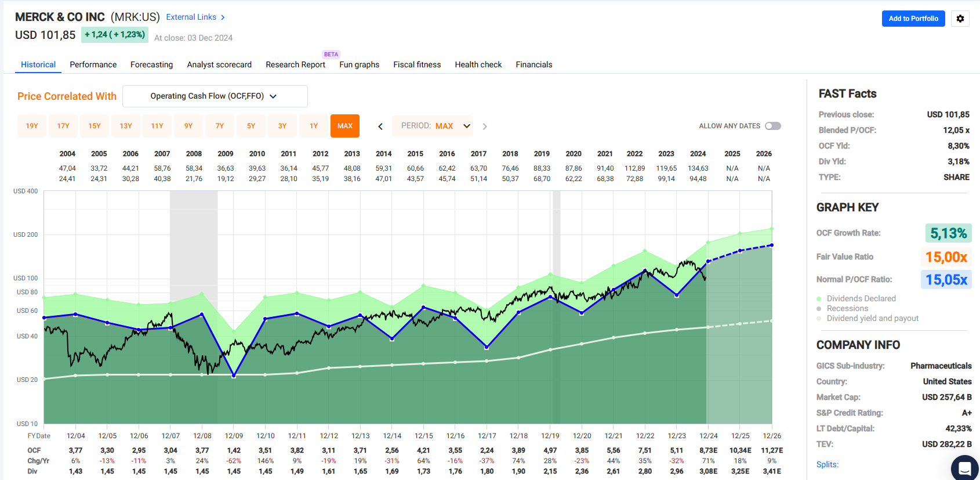Toggle Dividends Declared legend dot

pyautogui.click(x=819, y=298)
